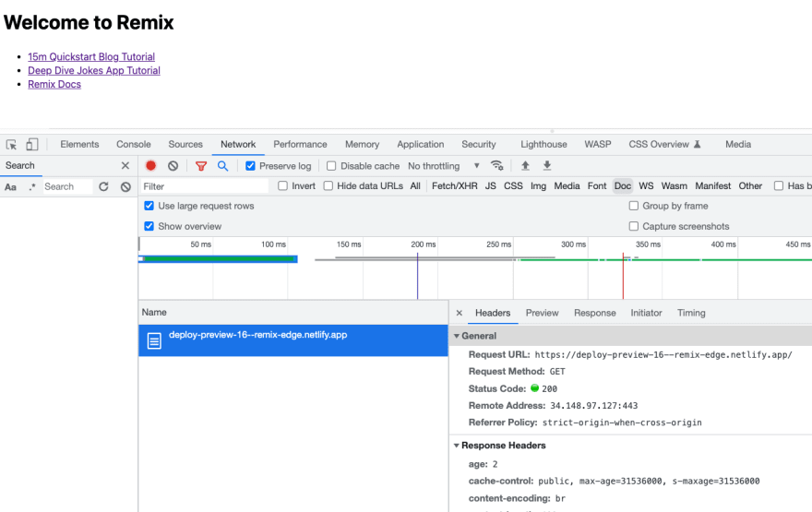812x512 pixels.
Task: Click the CSS Overview flask icon
Action: [x=697, y=145]
